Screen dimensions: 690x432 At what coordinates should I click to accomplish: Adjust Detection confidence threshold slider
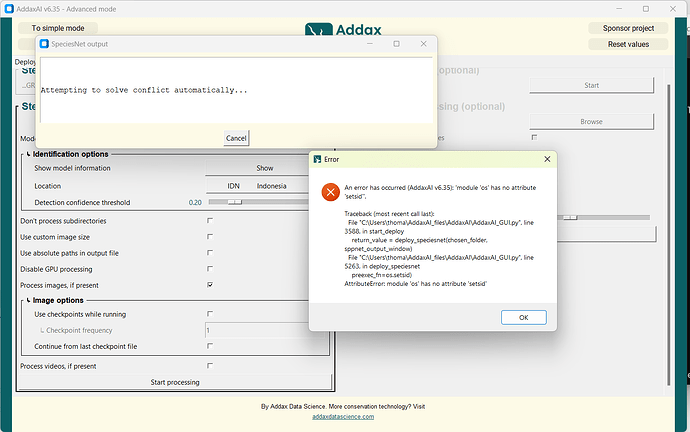click(235, 202)
